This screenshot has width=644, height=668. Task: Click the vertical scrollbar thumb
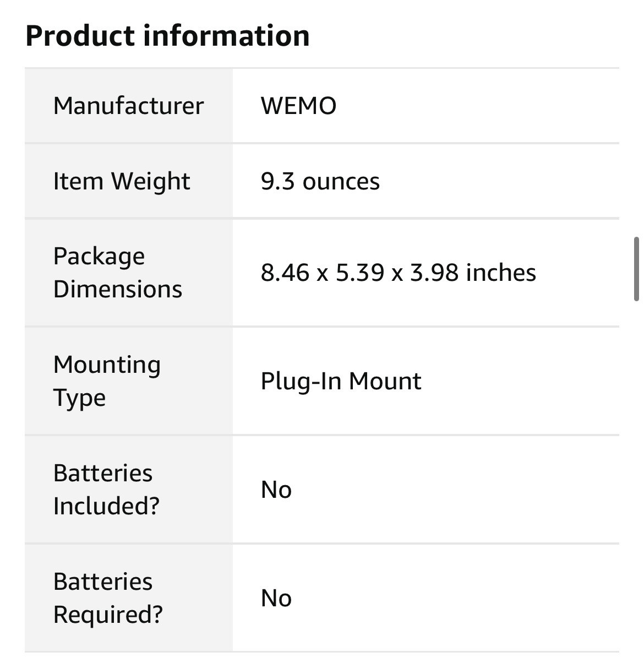click(636, 269)
